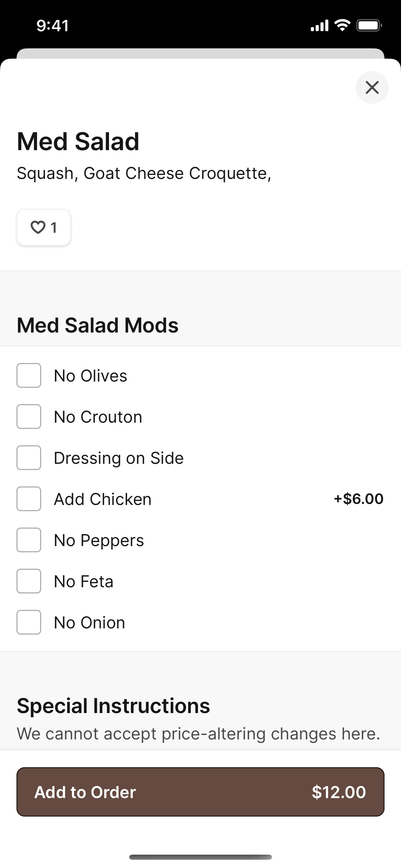Tap the Special Instructions heading
Screen dimensions: 401x868
click(x=113, y=706)
